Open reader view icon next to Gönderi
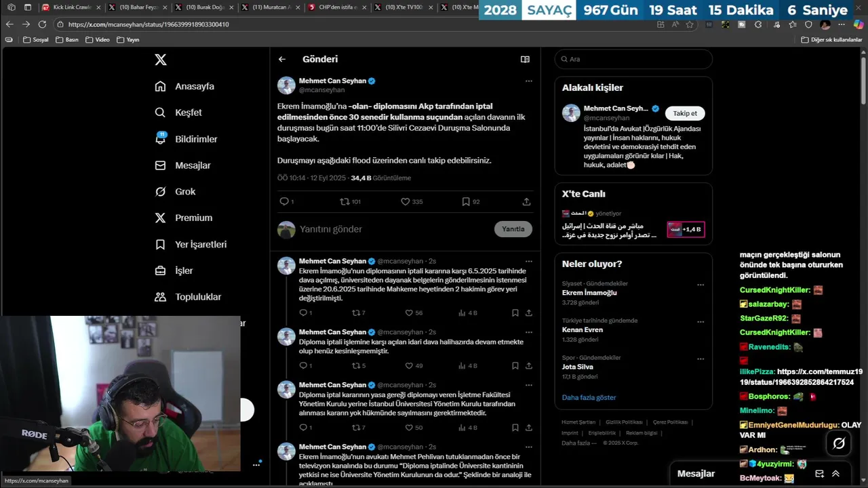The height and width of the screenshot is (488, 868). click(x=525, y=59)
